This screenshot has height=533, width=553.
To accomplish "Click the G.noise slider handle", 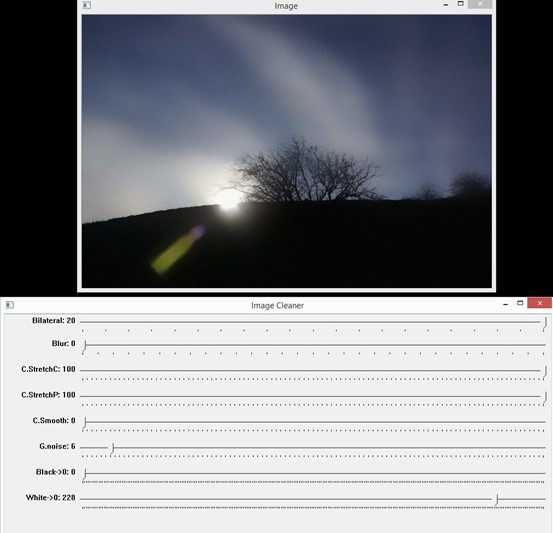I will point(112,449).
